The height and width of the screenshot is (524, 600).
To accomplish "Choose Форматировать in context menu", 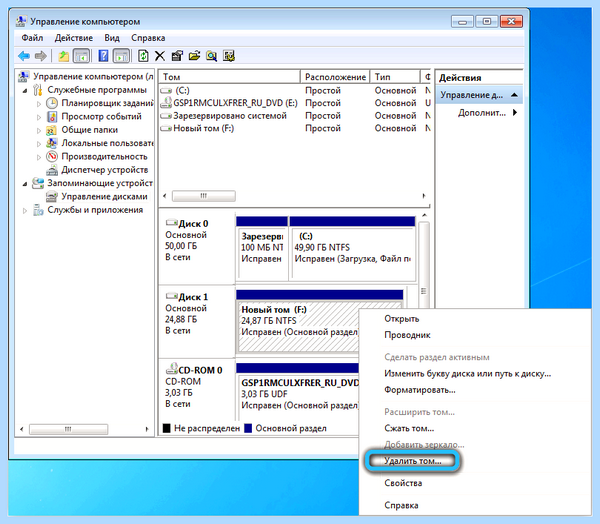I will pyautogui.click(x=420, y=390).
